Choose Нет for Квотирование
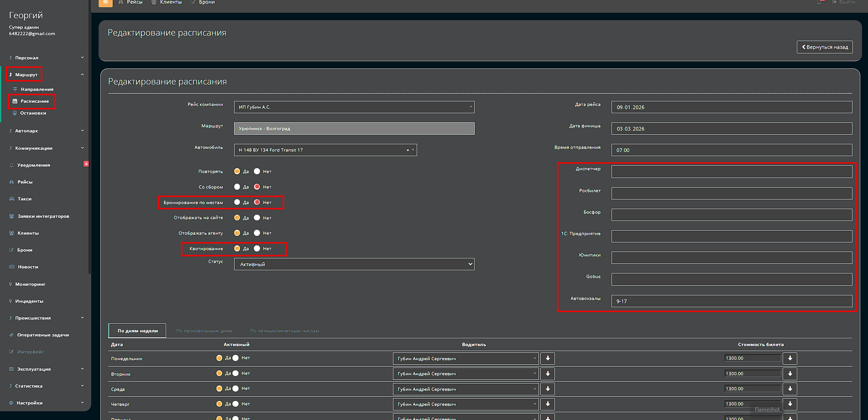 click(257, 249)
